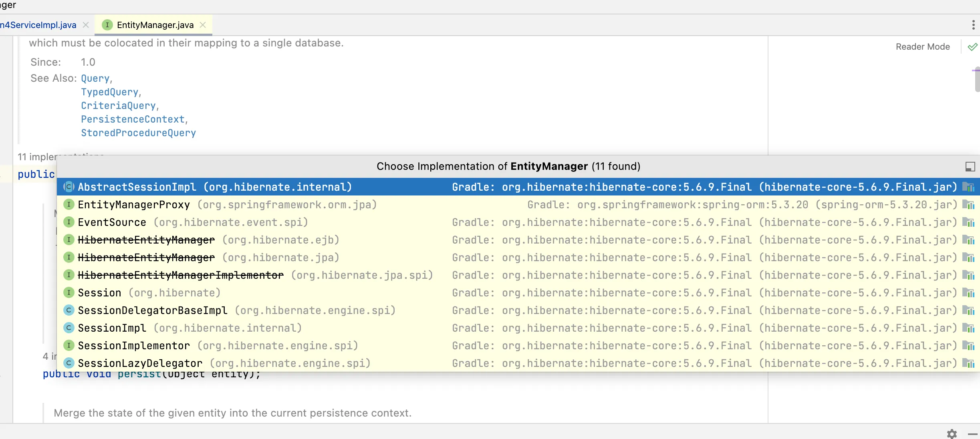Open the StoredProcedureQuery documentation link
Screen dimensions: 980x439
click(x=138, y=133)
